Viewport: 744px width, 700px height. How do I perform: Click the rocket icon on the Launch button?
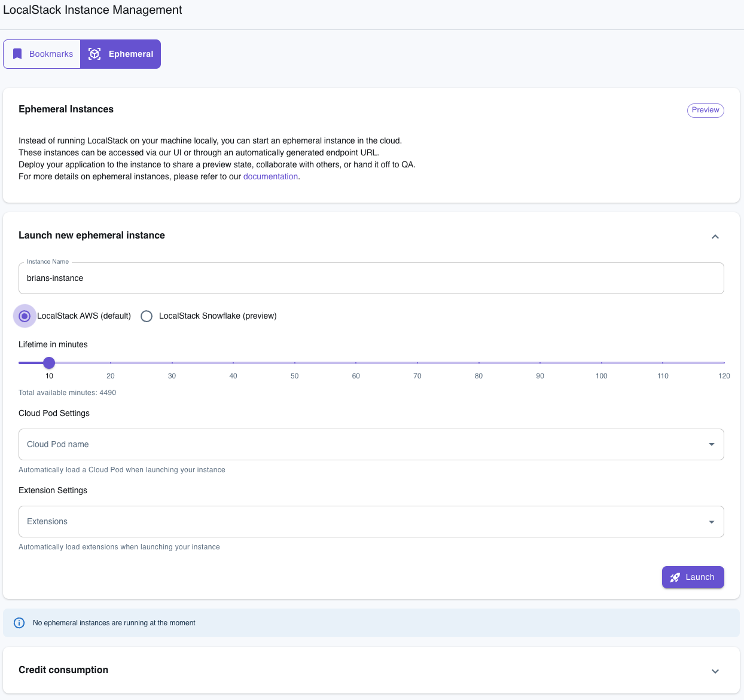(675, 577)
